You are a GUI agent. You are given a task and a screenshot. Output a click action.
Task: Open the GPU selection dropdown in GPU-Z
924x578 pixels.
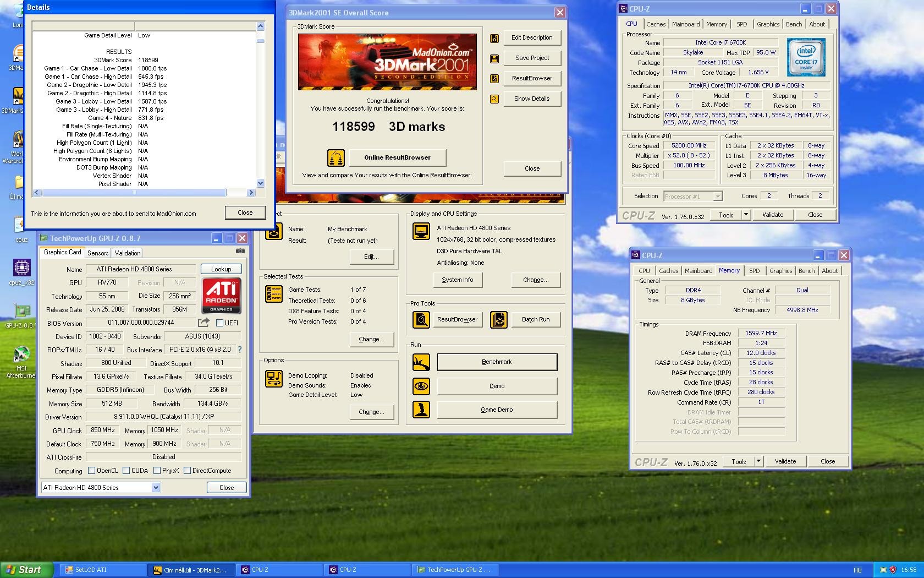click(156, 488)
